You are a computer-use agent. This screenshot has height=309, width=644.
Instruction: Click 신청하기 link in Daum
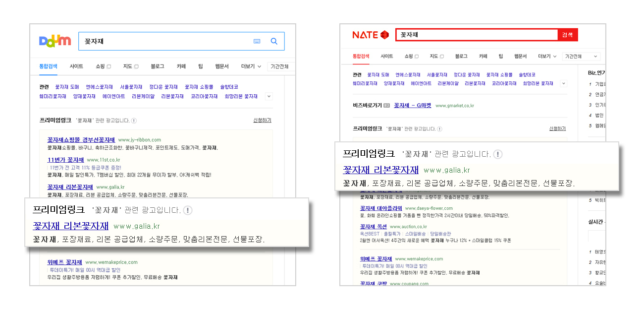click(262, 121)
